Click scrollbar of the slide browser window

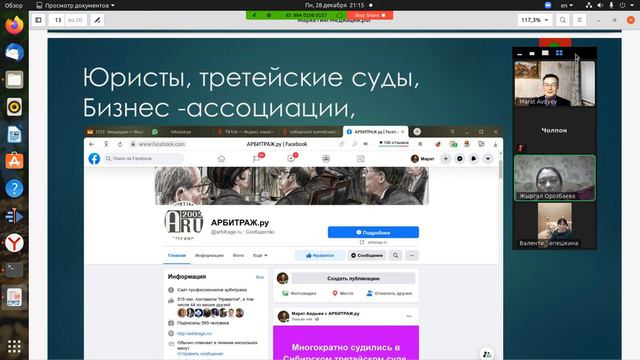coord(500,169)
